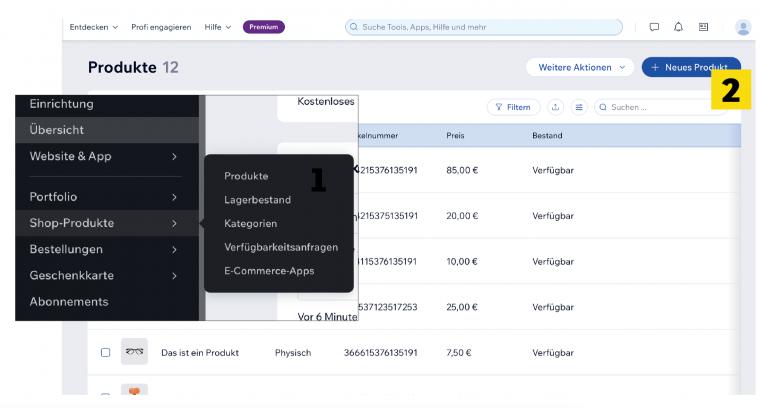Expand the Hilfe dropdown
The width and height of the screenshot is (770, 408).
point(218,27)
